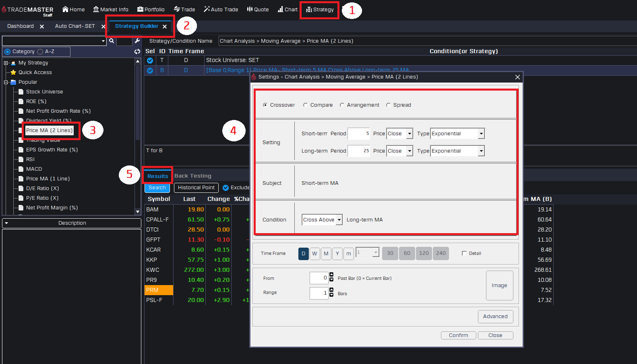Edit Long-term Period field

(x=359, y=151)
